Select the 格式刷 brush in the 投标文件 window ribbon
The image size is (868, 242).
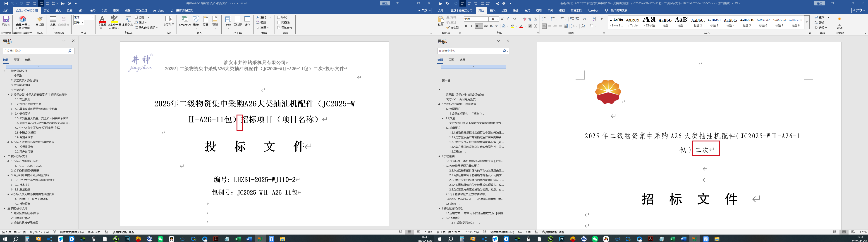pyautogui.click(x=40, y=21)
